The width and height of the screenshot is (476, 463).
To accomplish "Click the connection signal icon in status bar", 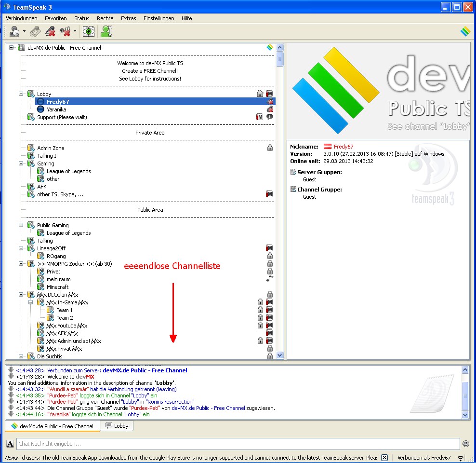I will [461, 458].
